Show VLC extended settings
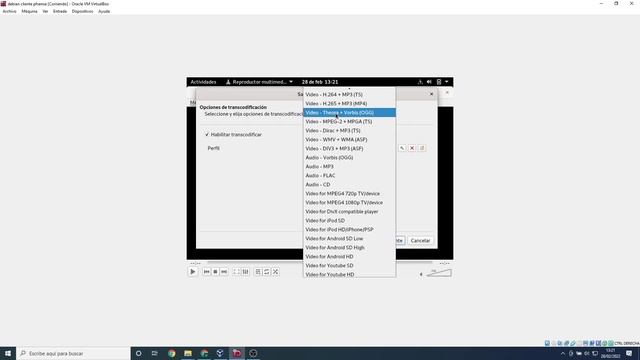Image resolution: width=640 pixels, height=360 pixels. point(245,272)
